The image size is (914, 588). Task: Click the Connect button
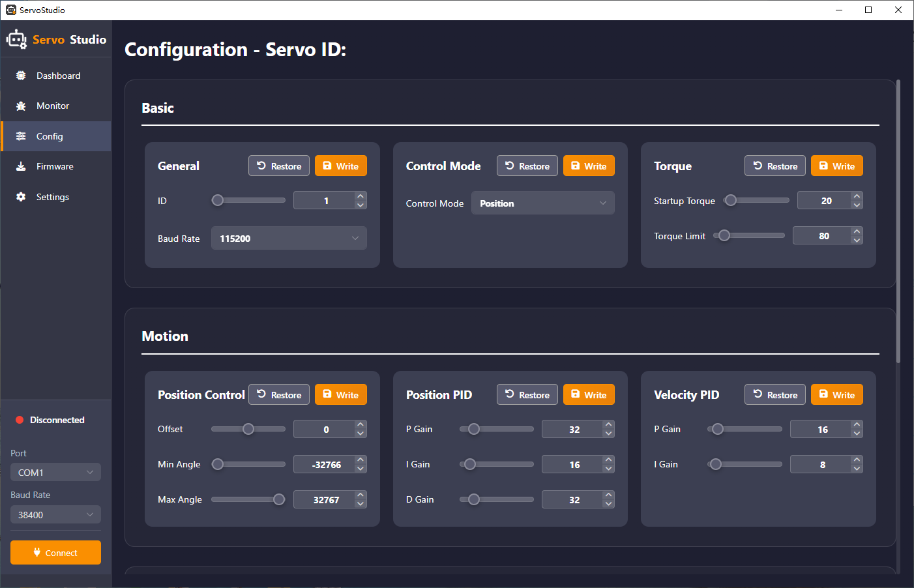tap(55, 553)
